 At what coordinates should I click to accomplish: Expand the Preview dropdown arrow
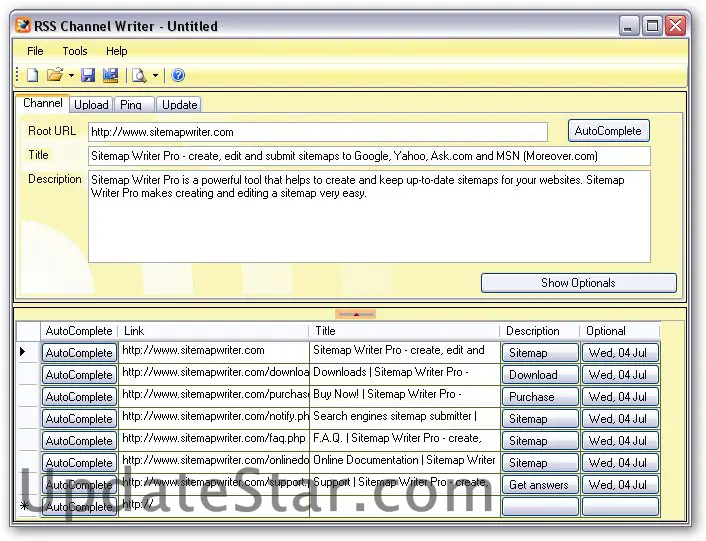click(155, 76)
